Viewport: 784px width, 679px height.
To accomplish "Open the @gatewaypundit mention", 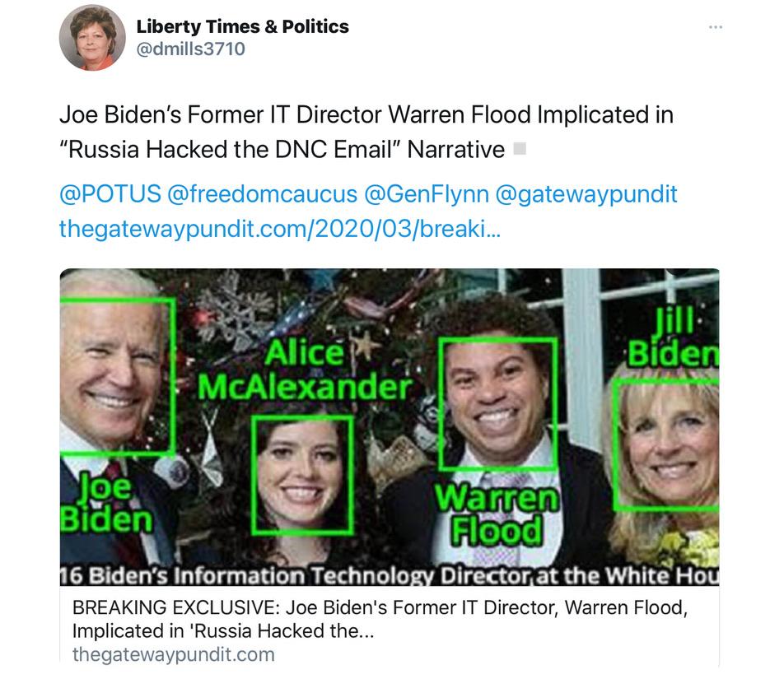I will click(586, 194).
